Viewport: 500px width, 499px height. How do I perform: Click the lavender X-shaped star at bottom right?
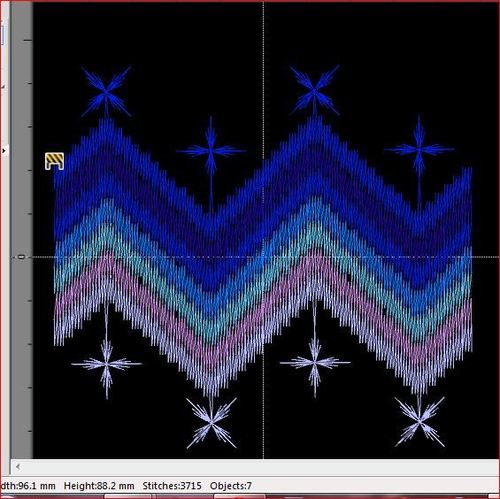419,421
